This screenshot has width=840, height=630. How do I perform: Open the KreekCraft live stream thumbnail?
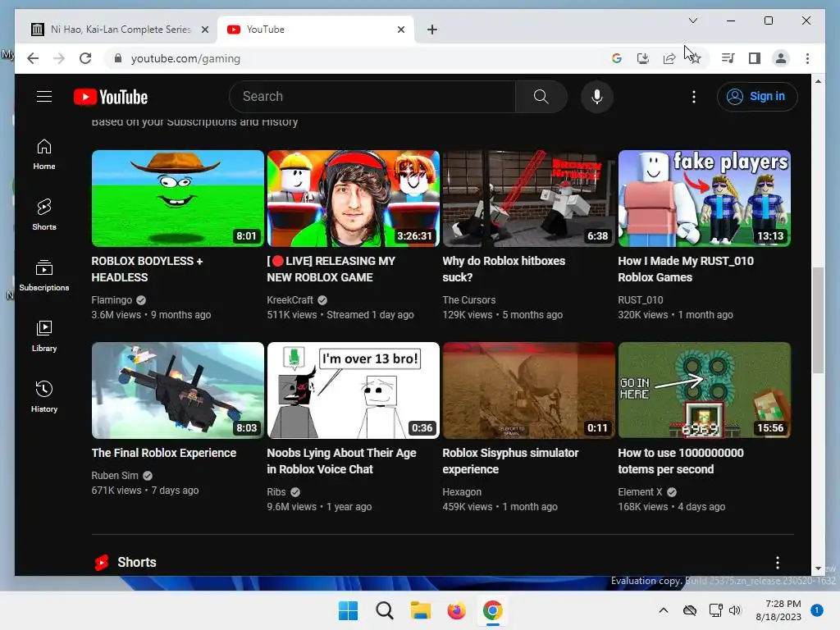(353, 199)
